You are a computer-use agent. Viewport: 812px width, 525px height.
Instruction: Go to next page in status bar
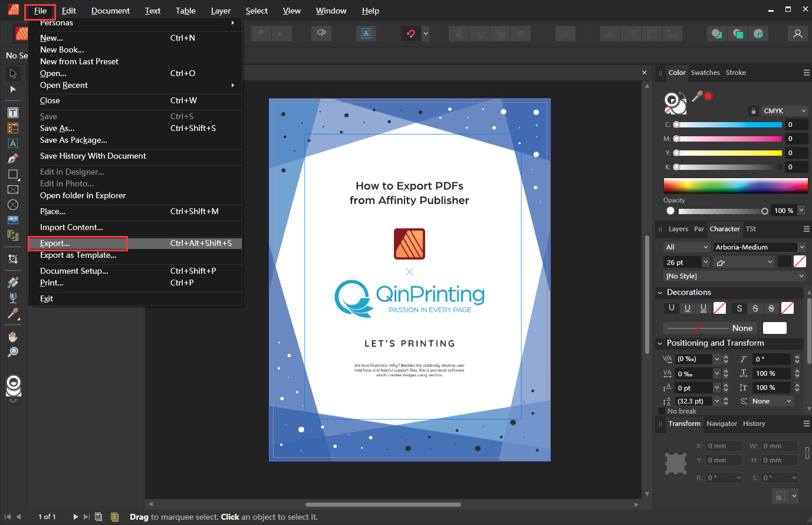click(75, 517)
